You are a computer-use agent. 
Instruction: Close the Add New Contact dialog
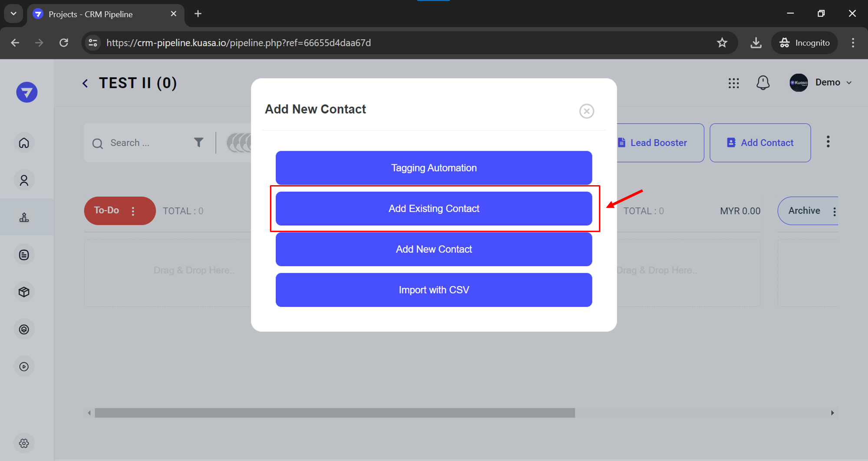[x=586, y=111]
